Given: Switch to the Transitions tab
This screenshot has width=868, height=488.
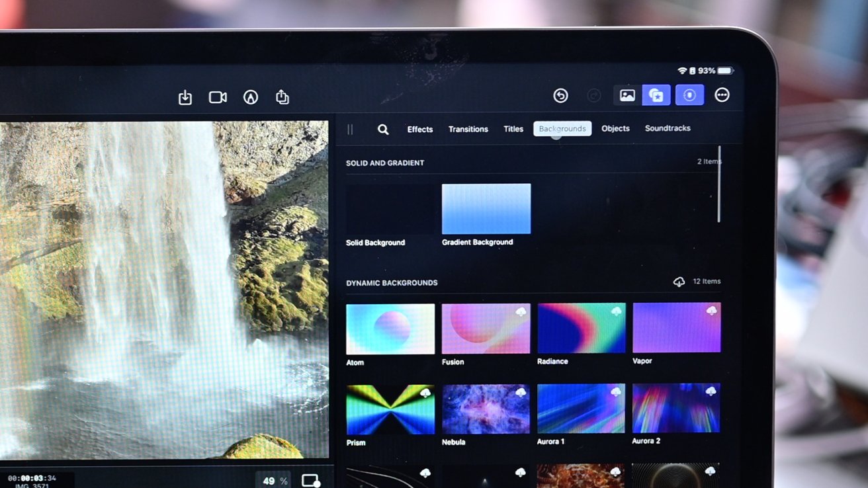Looking at the screenshot, I should [468, 129].
